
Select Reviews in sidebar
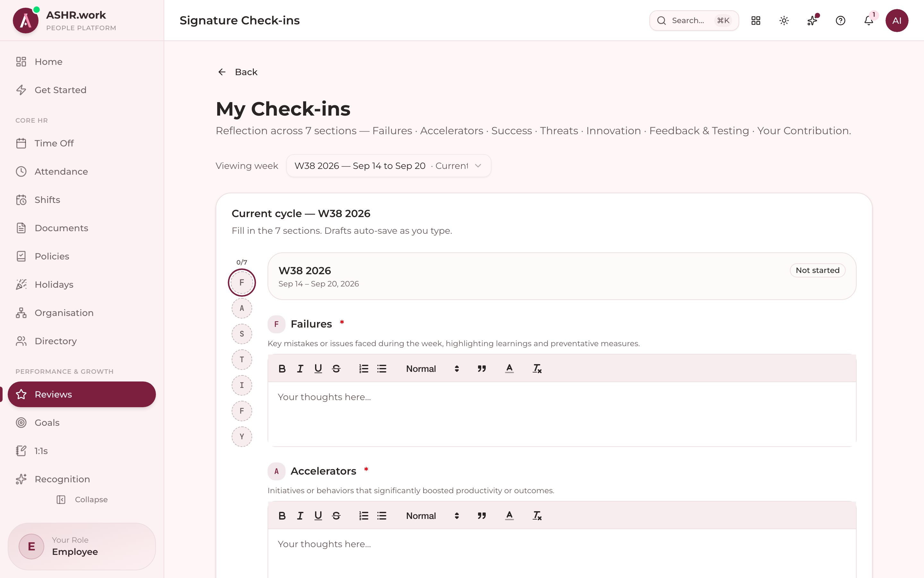(82, 394)
